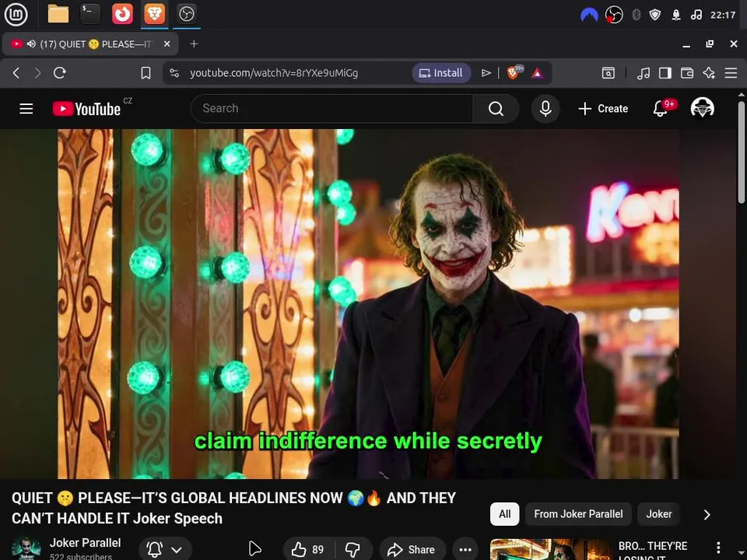Click the page vertical scrollbar
The image size is (747, 560).
742,152
